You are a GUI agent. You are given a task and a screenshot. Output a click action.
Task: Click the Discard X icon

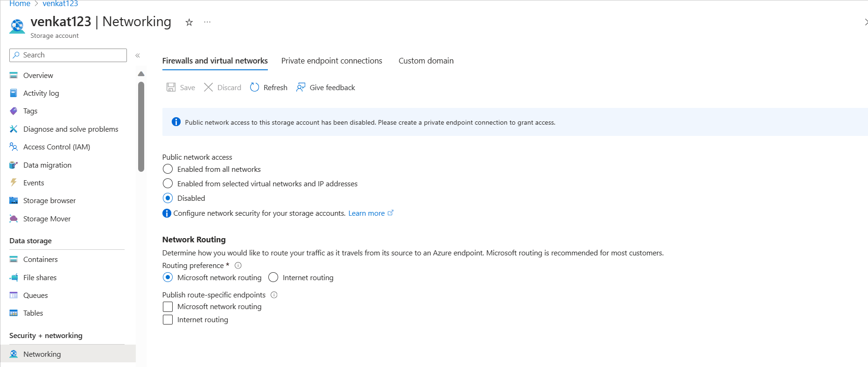point(209,87)
